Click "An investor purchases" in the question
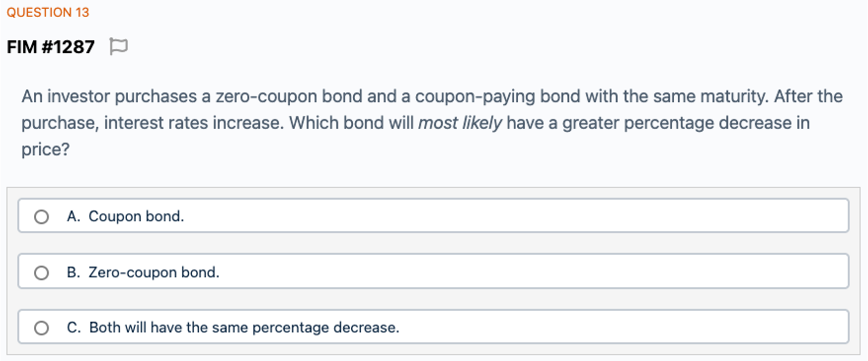 pos(109,96)
